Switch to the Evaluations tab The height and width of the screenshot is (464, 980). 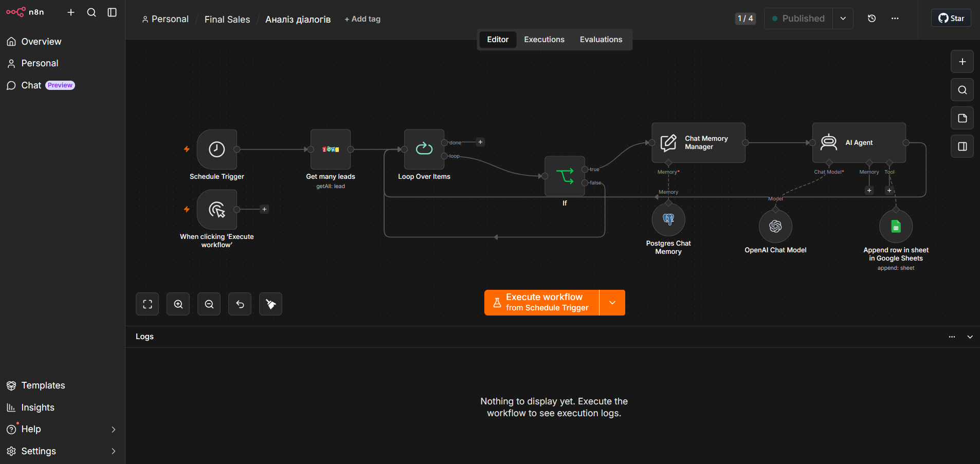tap(601, 40)
